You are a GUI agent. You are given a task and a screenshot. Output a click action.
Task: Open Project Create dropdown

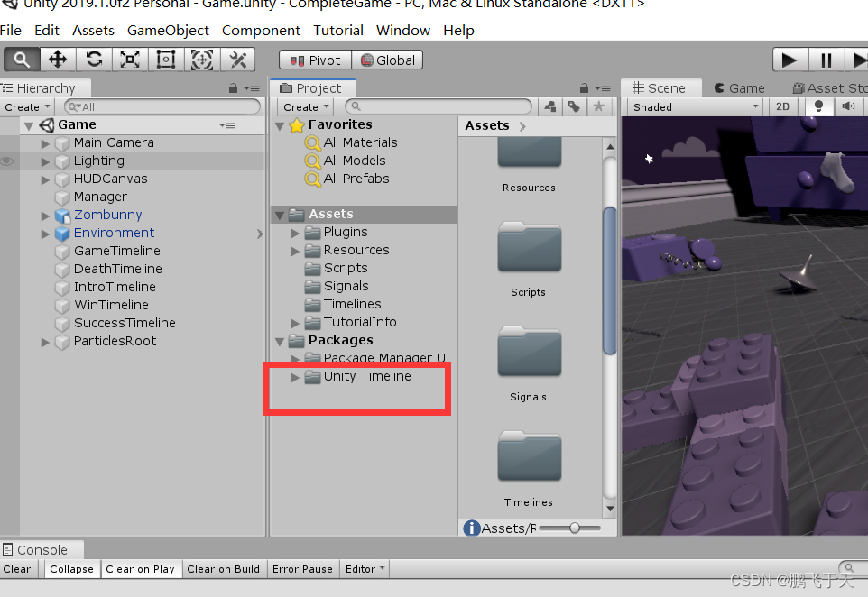[x=306, y=106]
